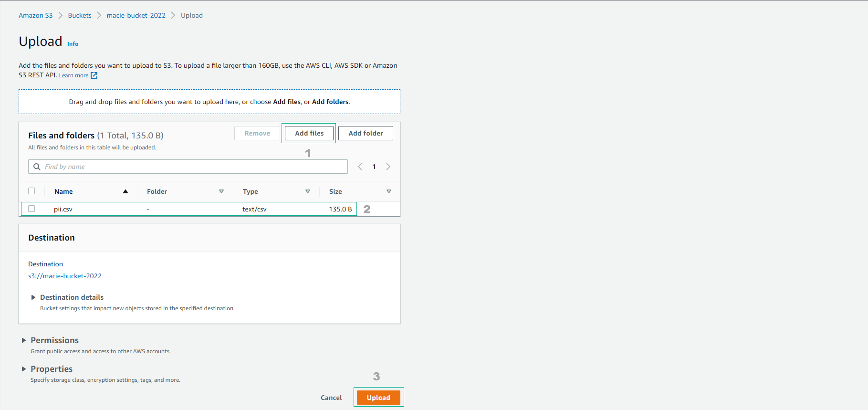Viewport: 868px width, 410px height.
Task: Click the Size column header label
Action: (335, 191)
